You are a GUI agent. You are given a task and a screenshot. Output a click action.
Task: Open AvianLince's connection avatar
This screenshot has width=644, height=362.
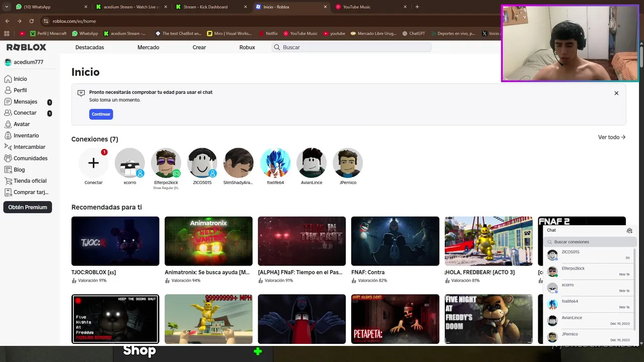click(311, 163)
